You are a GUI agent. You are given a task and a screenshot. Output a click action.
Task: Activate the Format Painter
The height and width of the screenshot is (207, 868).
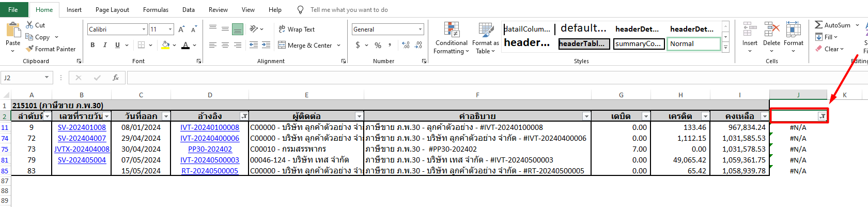click(51, 49)
